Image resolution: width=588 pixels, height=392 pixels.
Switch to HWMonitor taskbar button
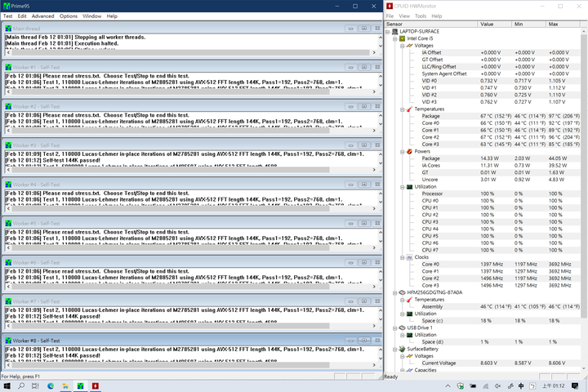tap(96, 386)
